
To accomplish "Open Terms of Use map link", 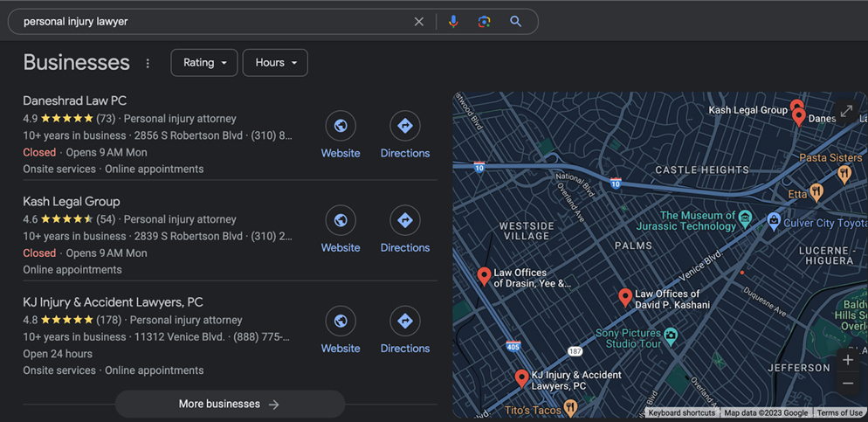I will point(839,412).
